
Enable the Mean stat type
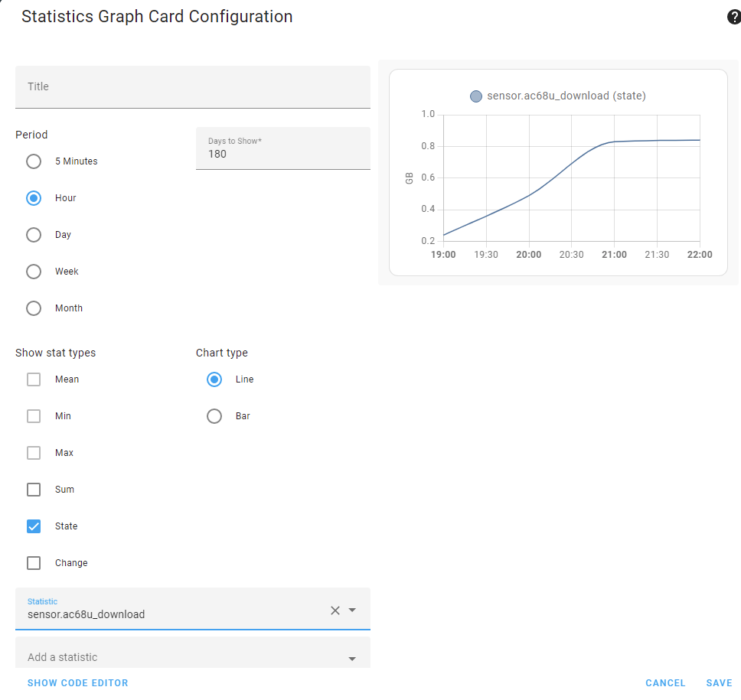[34, 379]
